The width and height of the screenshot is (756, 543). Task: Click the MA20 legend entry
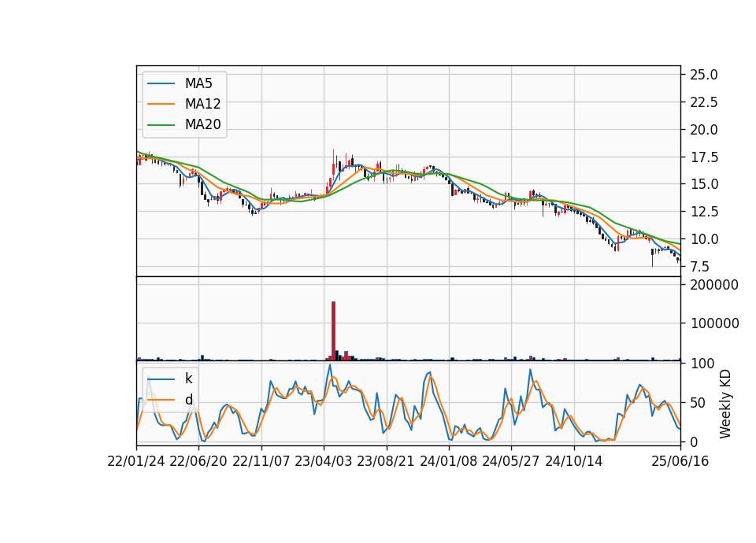click(183, 124)
